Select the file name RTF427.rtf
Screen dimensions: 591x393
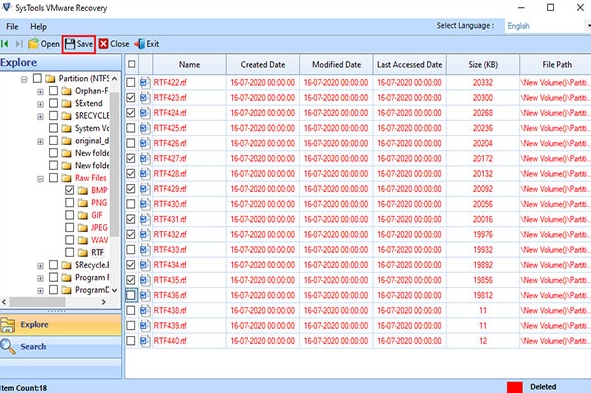coord(170,159)
